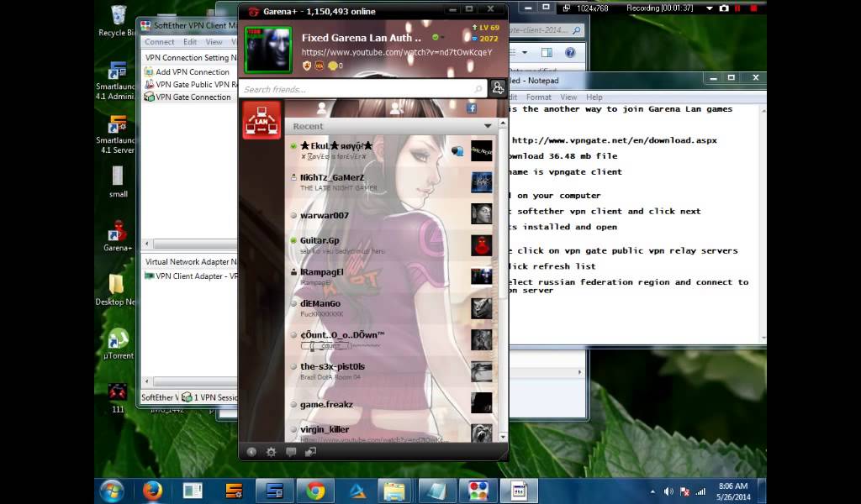This screenshot has width=861, height=504.
Task: Select Add VPN Connection in SoftEther
Action: [x=187, y=72]
